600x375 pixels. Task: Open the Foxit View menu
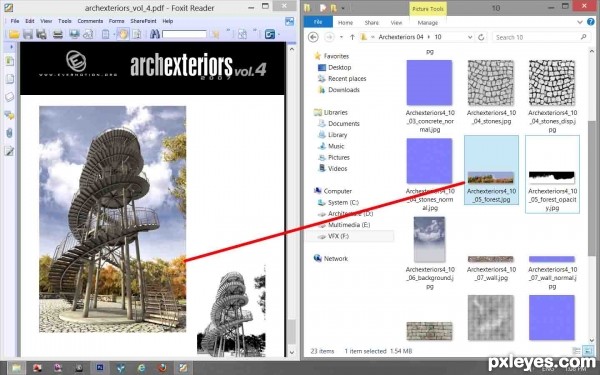coord(46,21)
